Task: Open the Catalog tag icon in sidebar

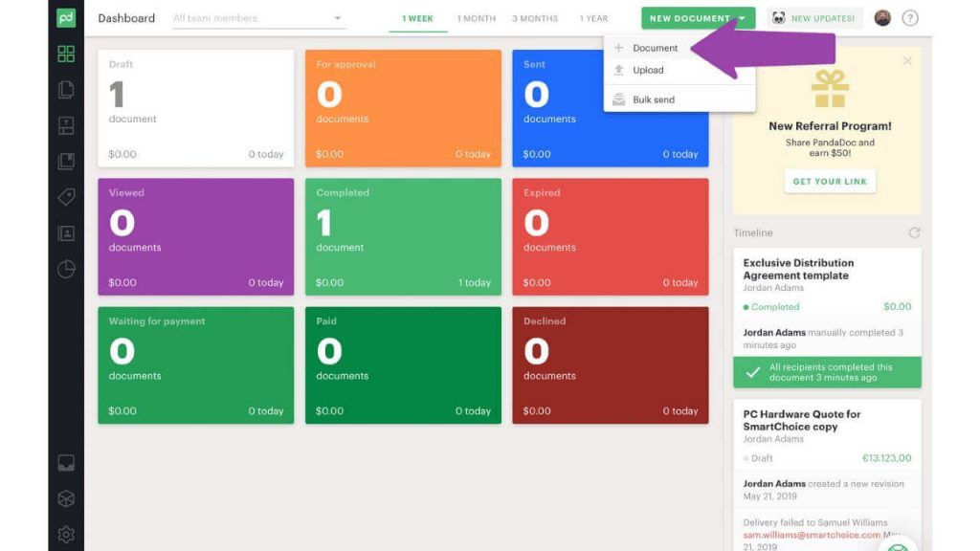Action: [x=66, y=197]
